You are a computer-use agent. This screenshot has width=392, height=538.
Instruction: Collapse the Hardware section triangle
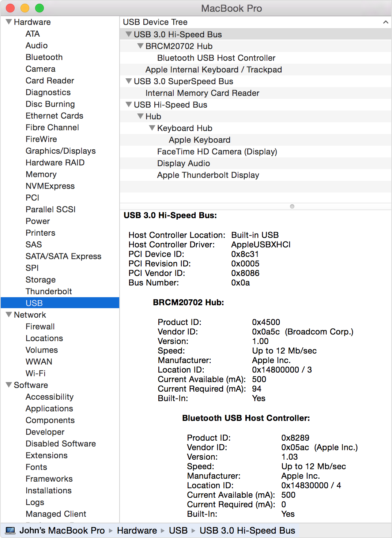coord(9,22)
